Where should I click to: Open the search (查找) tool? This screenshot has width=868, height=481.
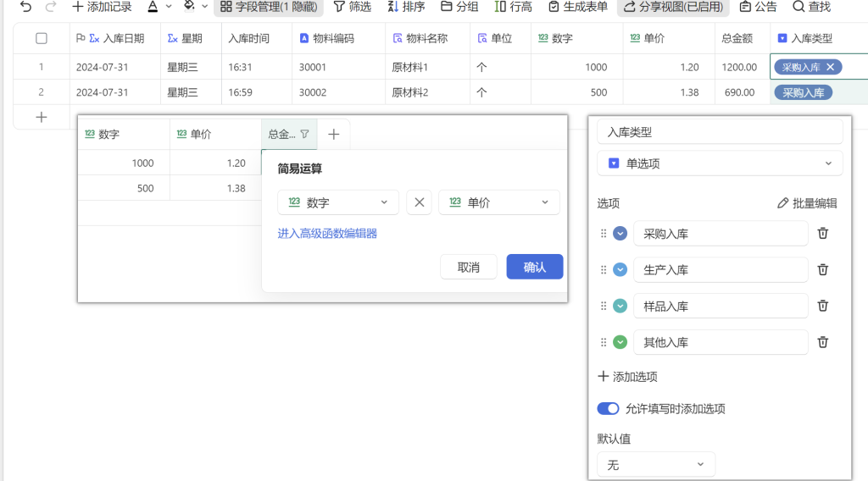click(x=811, y=7)
